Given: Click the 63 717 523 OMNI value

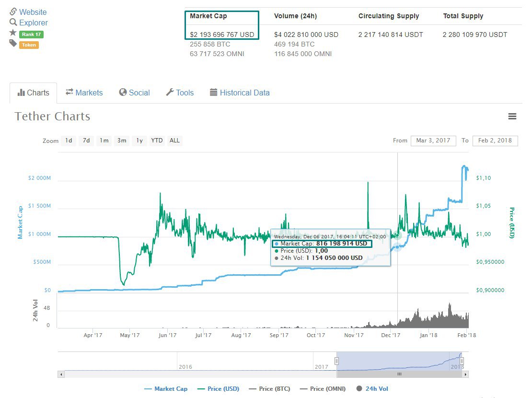Looking at the screenshot, I should pos(217,54).
